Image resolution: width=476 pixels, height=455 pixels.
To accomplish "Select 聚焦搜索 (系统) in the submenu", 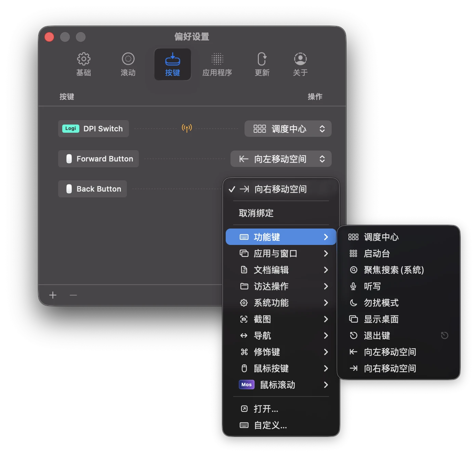I will click(x=398, y=270).
